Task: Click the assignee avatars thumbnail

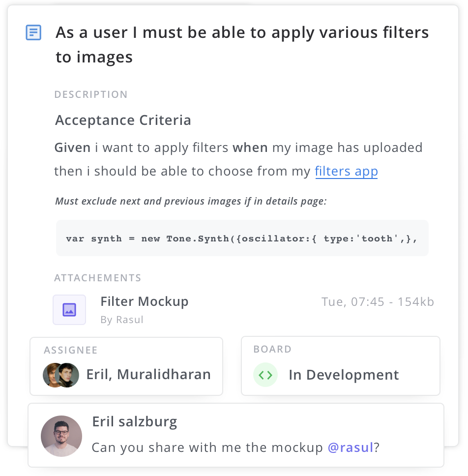Action: 61,375
